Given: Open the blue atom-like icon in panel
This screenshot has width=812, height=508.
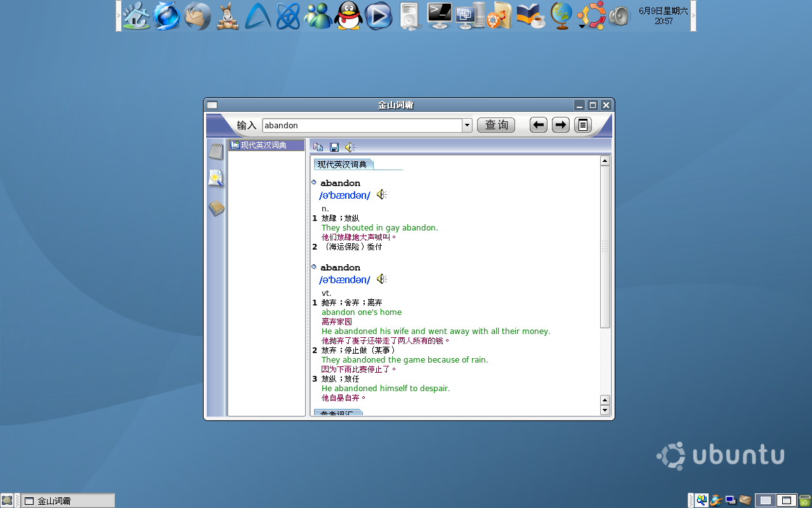Looking at the screenshot, I should tap(288, 16).
